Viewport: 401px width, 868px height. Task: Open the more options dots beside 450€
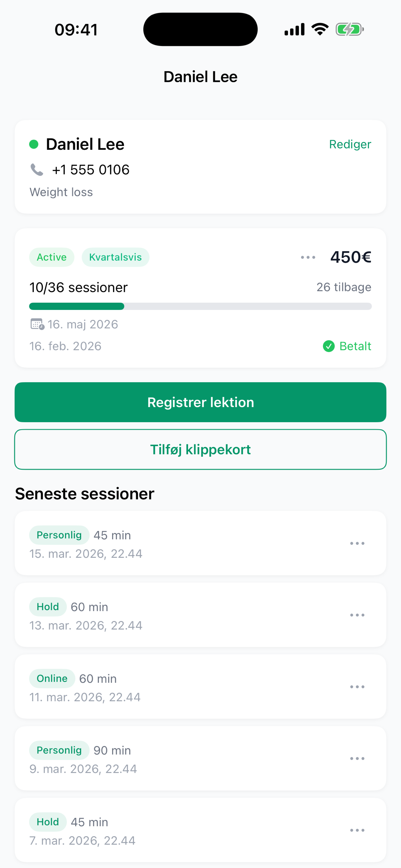[x=308, y=257]
